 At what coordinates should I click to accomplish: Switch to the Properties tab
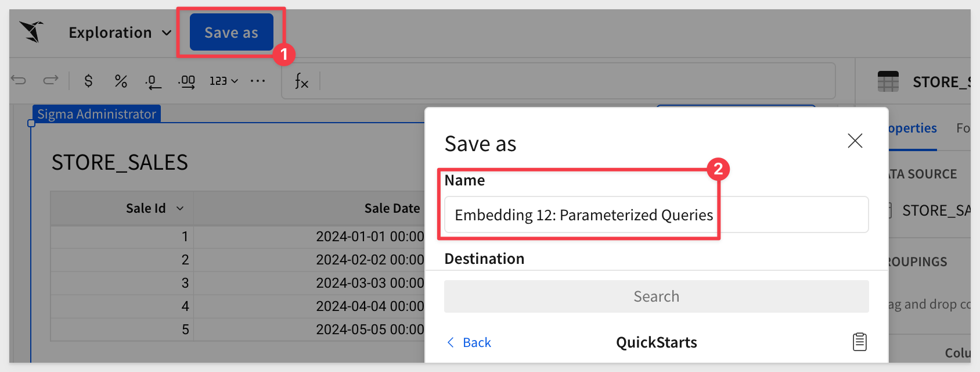[x=912, y=128]
